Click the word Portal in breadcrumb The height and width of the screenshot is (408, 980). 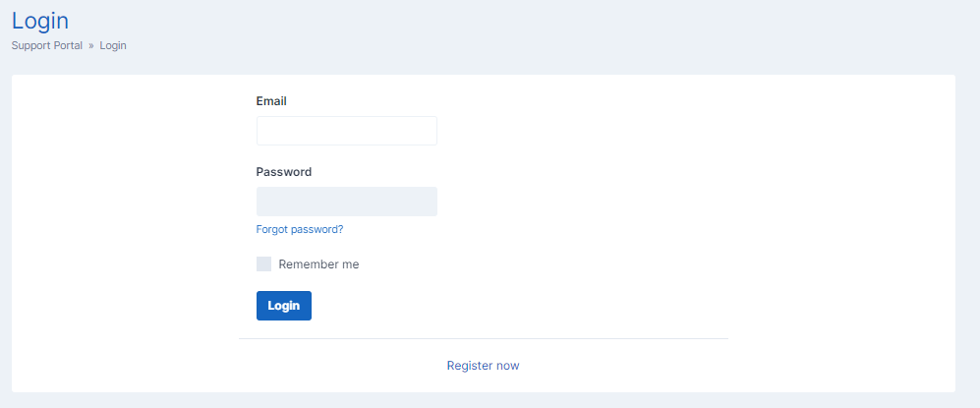click(x=68, y=45)
